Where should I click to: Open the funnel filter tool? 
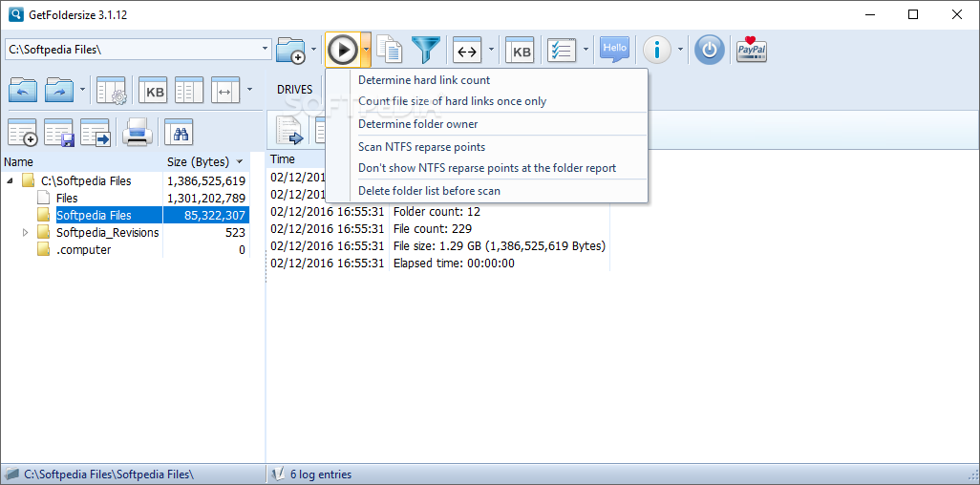pyautogui.click(x=426, y=50)
